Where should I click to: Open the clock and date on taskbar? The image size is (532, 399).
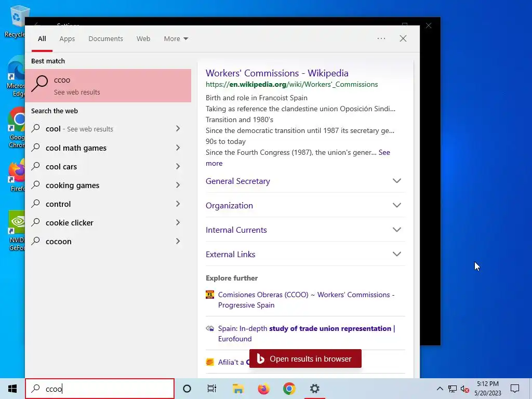pos(487,389)
